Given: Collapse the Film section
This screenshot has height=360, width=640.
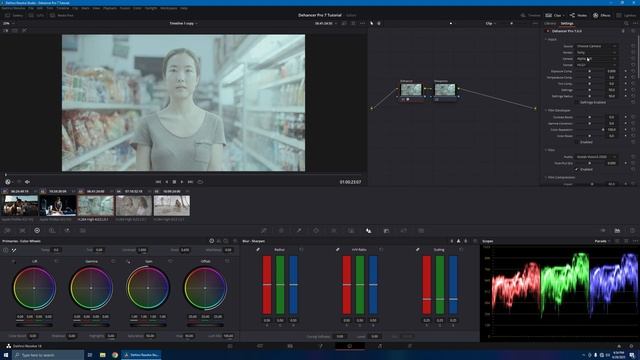Looking at the screenshot, I should (546, 150).
